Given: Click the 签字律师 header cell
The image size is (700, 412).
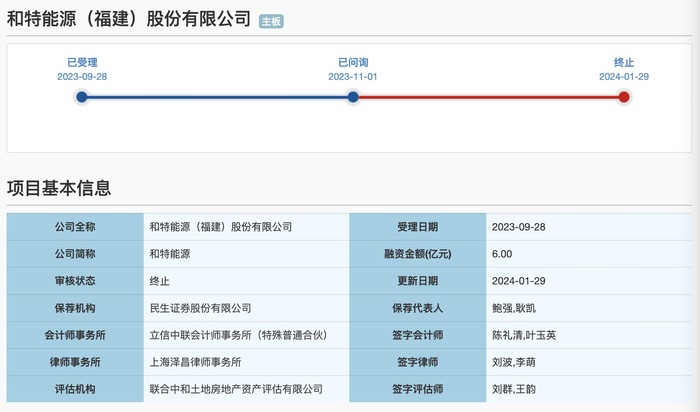Looking at the screenshot, I should click(x=417, y=362).
